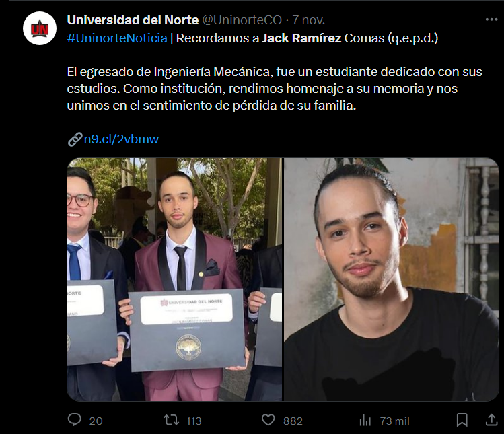Viewport: 504px width, 434px height.
Task: Like the tweet with the heart icon
Action: coord(268,420)
